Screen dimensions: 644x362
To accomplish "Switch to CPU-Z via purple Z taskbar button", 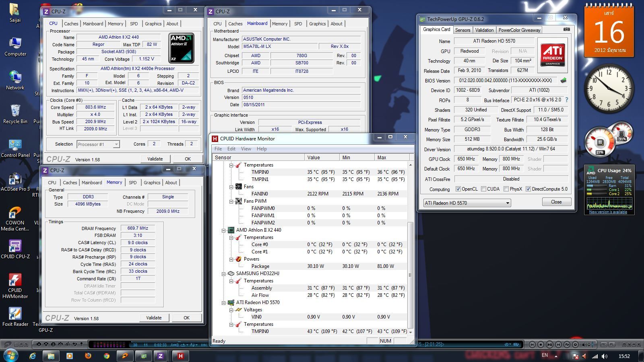I will click(161, 356).
